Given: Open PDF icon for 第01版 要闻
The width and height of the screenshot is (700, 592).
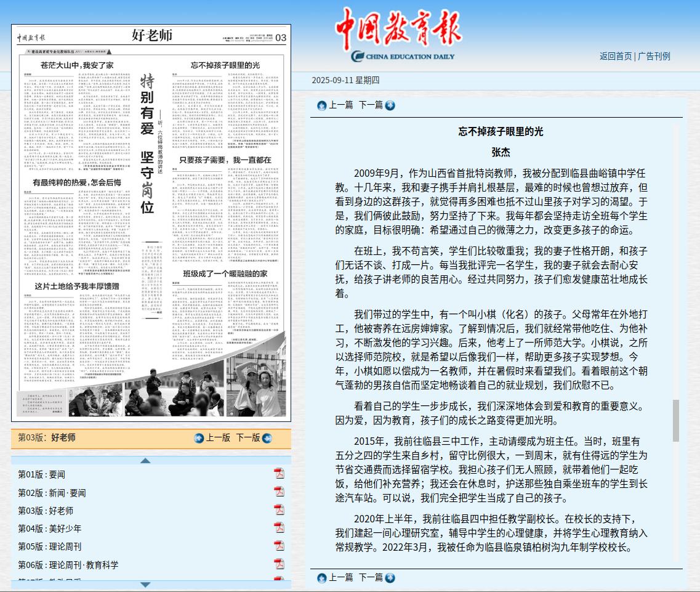Looking at the screenshot, I should [279, 474].
